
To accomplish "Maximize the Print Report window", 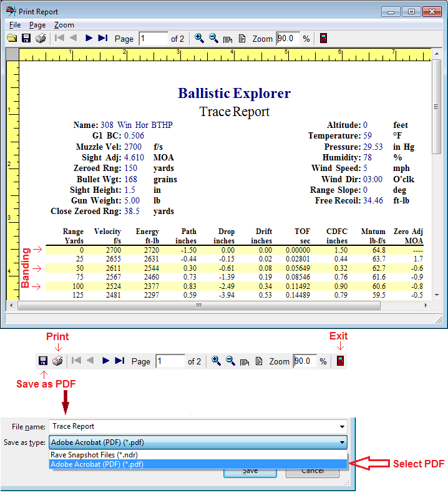I will 411,12.
